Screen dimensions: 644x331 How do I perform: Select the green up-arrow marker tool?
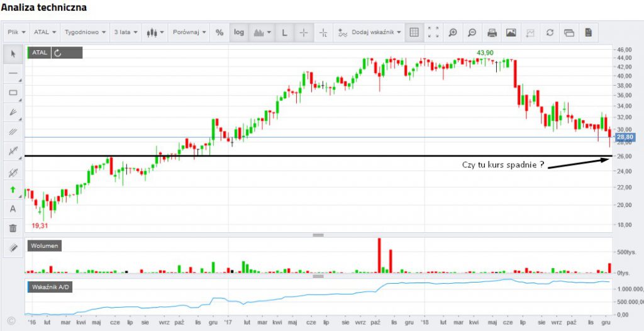coord(13,189)
